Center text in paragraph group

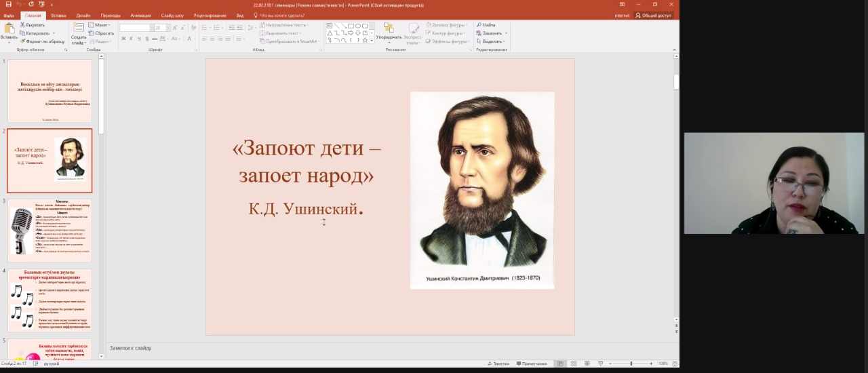(x=212, y=39)
